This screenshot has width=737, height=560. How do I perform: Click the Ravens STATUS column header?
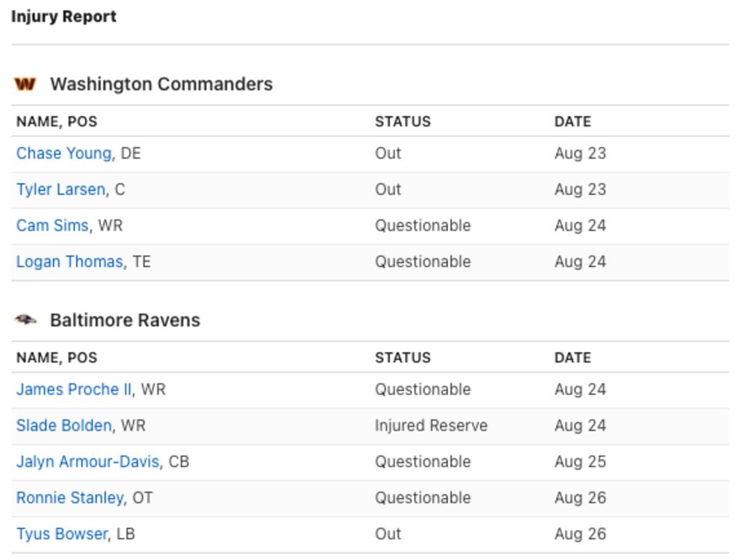click(403, 357)
